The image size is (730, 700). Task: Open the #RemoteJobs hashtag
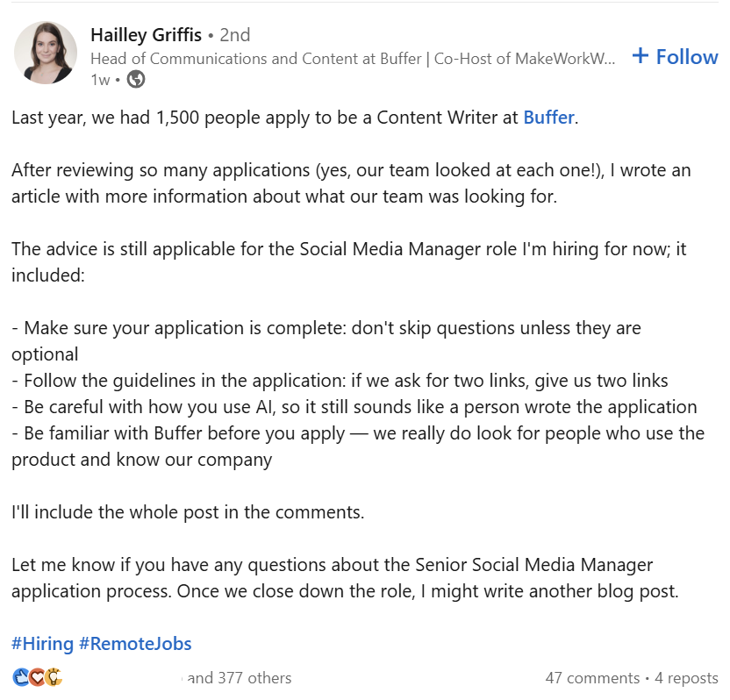tap(135, 644)
